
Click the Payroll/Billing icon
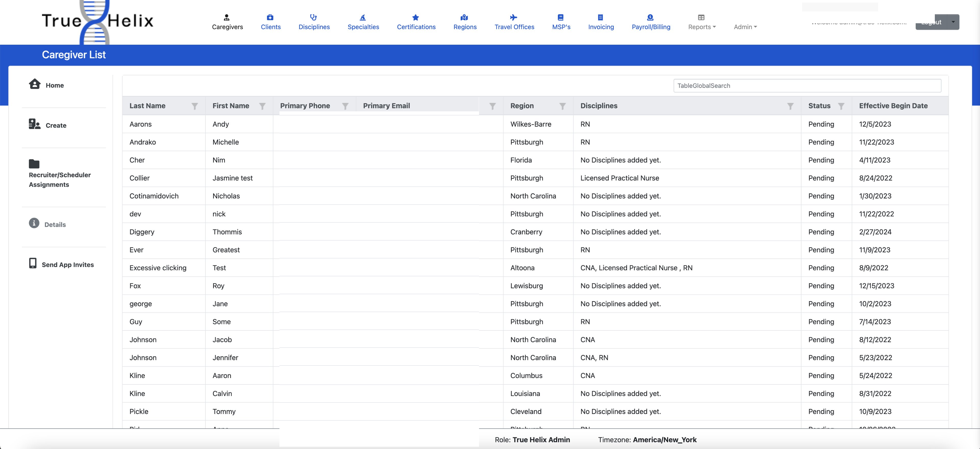tap(651, 18)
